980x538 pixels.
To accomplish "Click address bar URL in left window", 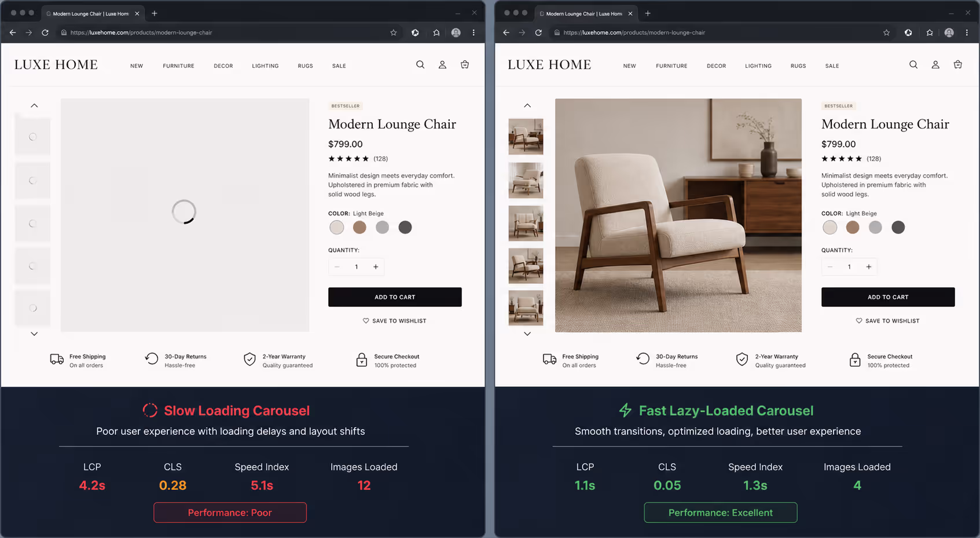I will pos(141,32).
